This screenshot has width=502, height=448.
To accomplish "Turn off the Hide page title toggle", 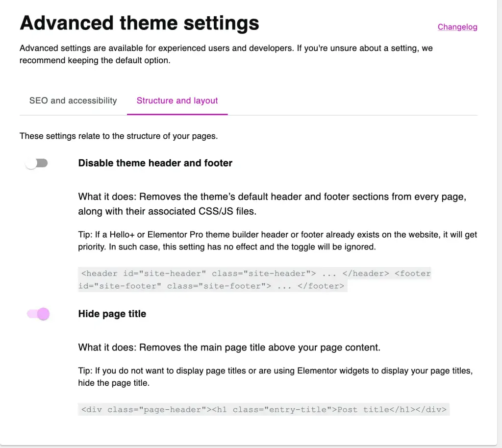I will point(38,314).
